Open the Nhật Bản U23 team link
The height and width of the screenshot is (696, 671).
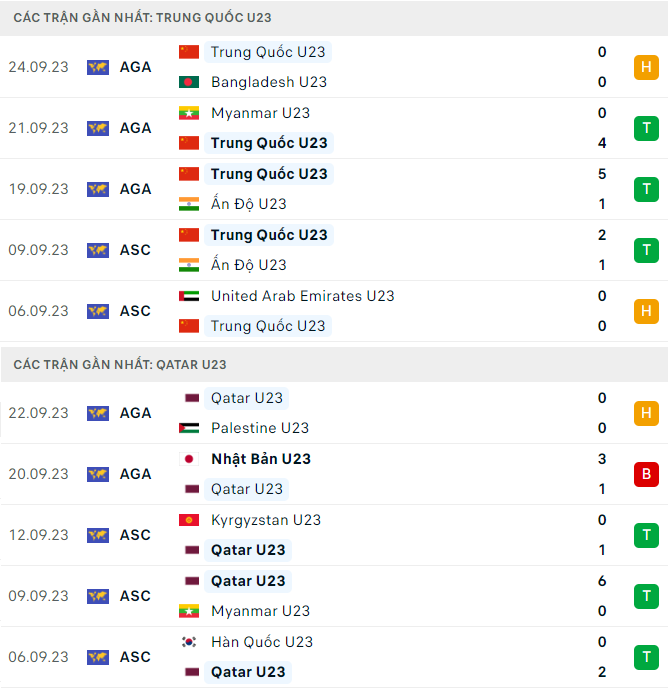(x=260, y=459)
